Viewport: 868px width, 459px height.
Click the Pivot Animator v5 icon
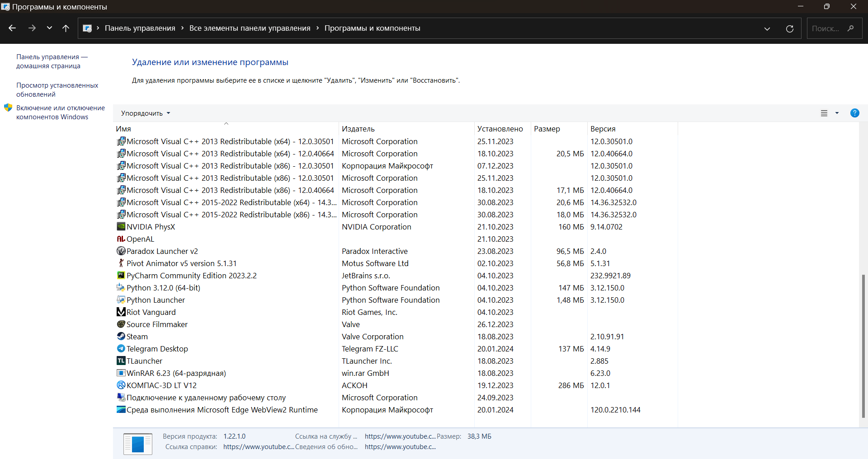[121, 263]
